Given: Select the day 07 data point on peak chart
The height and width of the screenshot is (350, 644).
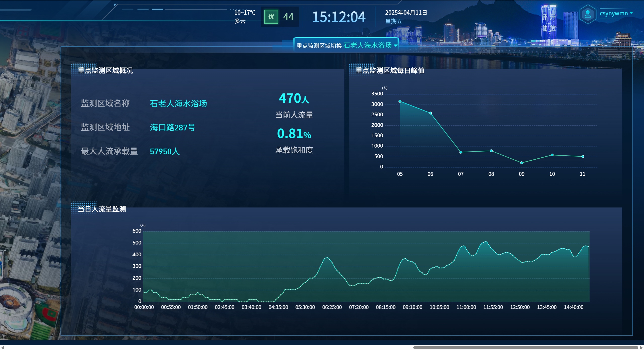Looking at the screenshot, I should tap(461, 152).
